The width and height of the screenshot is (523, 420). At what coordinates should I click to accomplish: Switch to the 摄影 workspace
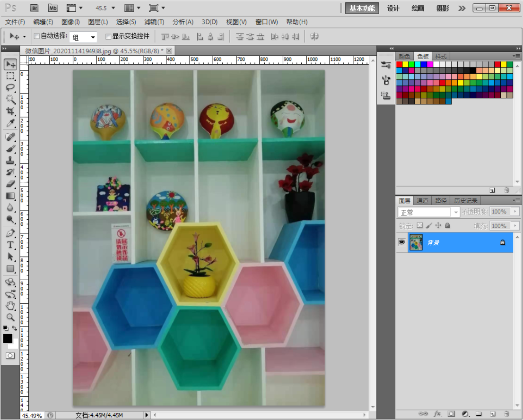[x=442, y=8]
